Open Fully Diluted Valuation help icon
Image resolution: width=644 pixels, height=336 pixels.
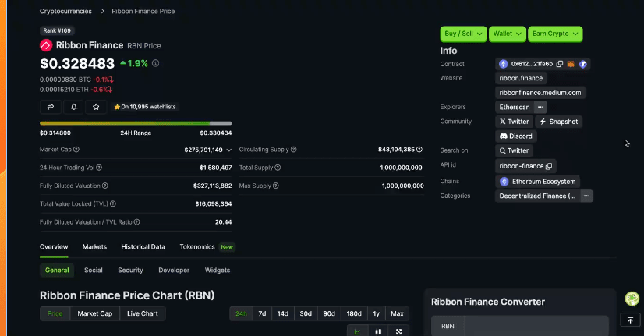pos(105,186)
